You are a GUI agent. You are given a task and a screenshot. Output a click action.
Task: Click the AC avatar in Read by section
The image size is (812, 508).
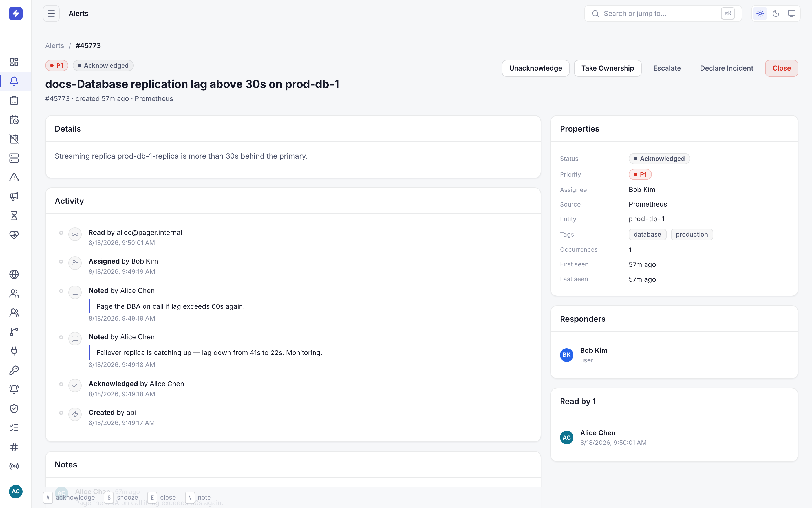click(x=567, y=437)
